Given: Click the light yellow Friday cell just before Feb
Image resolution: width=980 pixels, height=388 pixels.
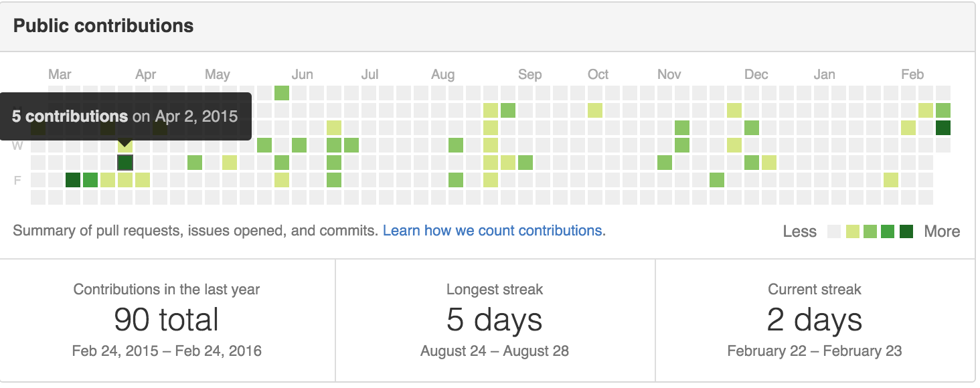Looking at the screenshot, I should tap(891, 180).
